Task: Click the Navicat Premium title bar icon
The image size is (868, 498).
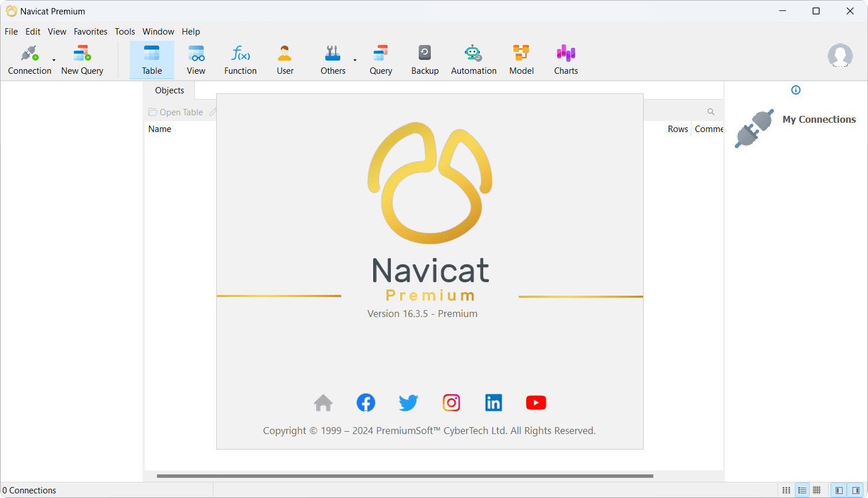Action: point(12,11)
